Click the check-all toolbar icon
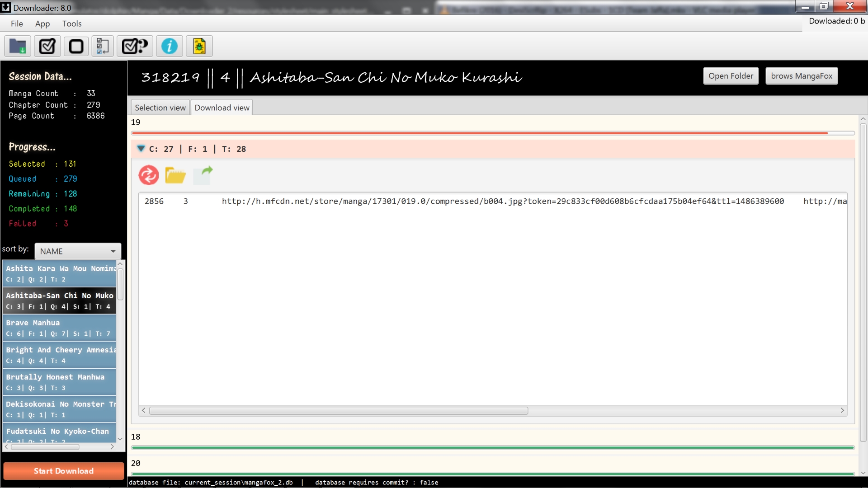The image size is (868, 488). (47, 46)
